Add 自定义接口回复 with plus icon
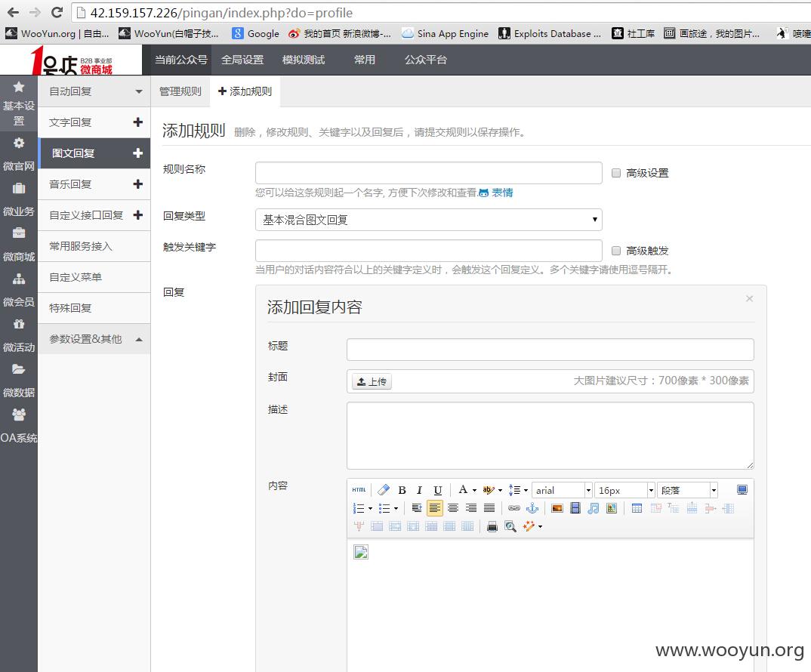 point(137,214)
